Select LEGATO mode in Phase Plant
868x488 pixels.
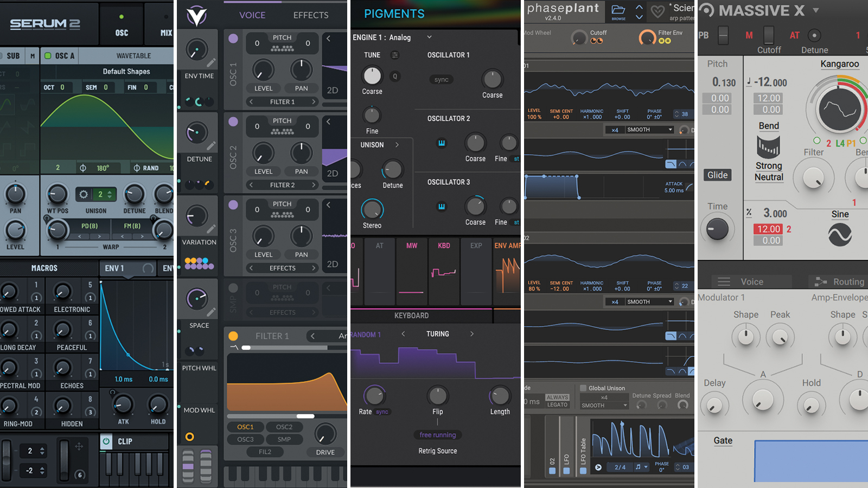[x=557, y=405]
